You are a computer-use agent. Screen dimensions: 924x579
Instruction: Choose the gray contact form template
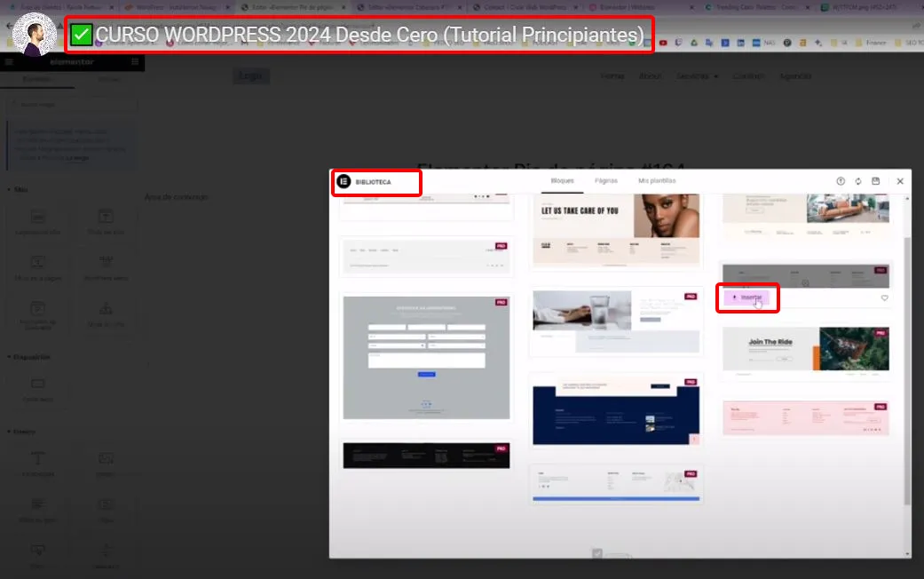pos(426,358)
